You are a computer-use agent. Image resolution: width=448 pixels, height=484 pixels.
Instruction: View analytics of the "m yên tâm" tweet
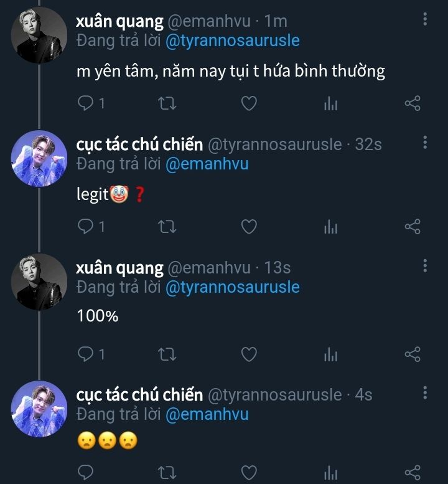[330, 103]
